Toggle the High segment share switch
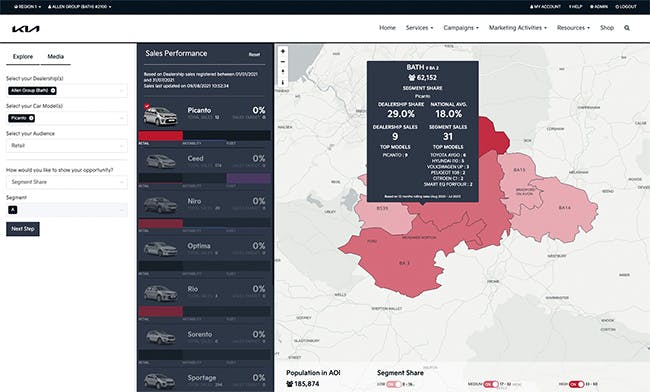The width and height of the screenshot is (650, 392). 576,384
